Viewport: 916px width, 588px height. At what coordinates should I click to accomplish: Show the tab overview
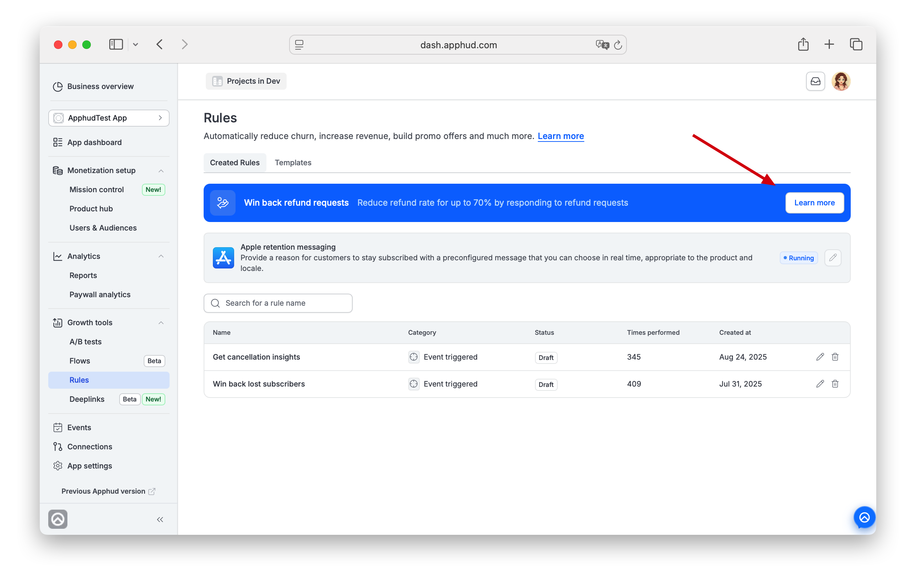(x=856, y=44)
